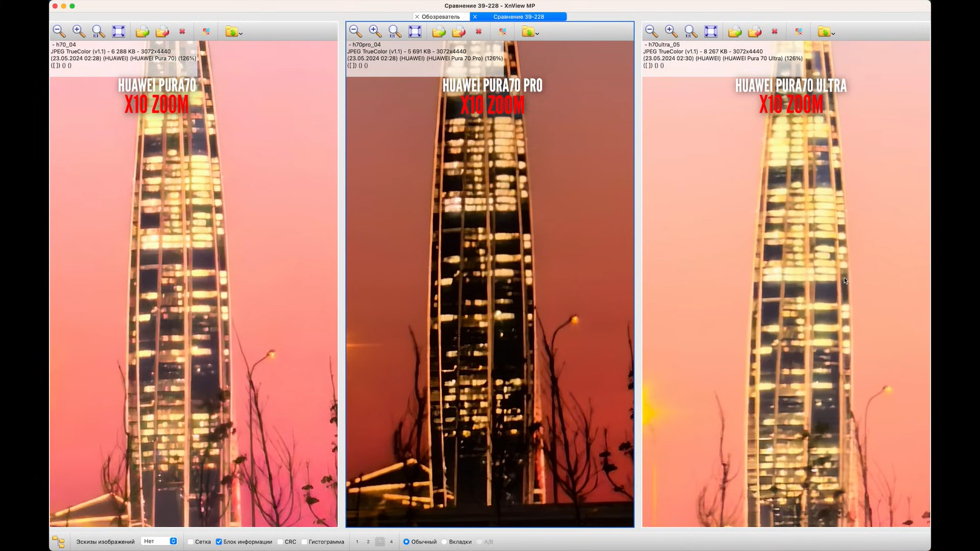Set actual size zoom in right pane
This screenshot has width=980, height=551.
pos(691,31)
